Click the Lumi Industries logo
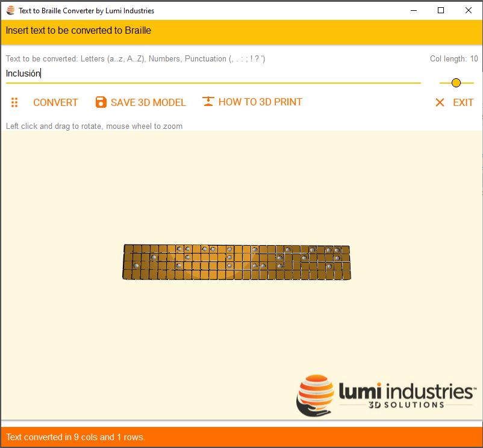483x448 pixels. coord(386,396)
